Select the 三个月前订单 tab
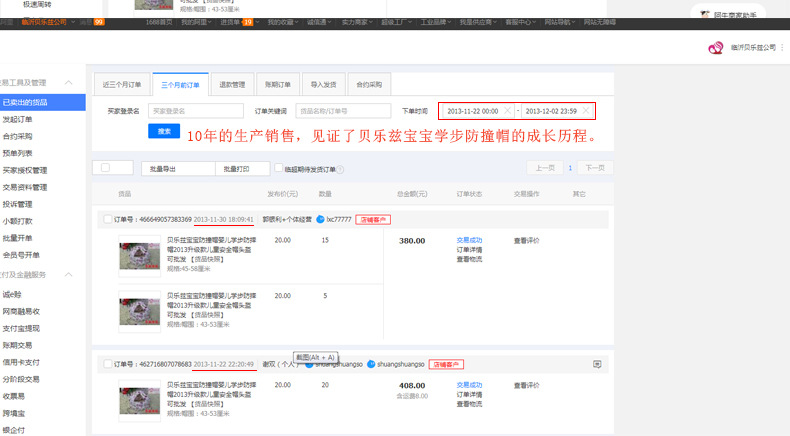The height and width of the screenshot is (436, 790). (x=180, y=85)
